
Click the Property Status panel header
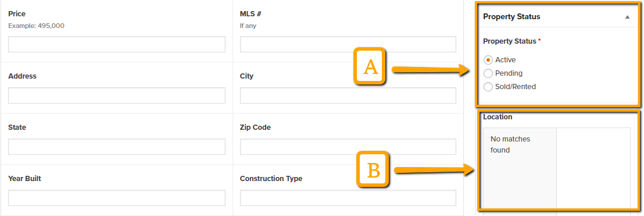557,17
